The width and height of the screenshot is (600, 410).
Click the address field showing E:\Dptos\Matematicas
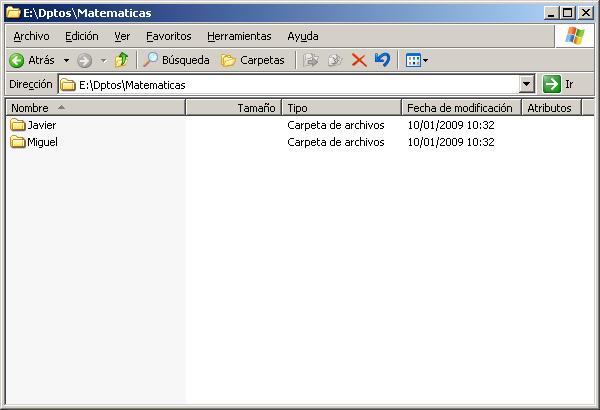pos(290,85)
